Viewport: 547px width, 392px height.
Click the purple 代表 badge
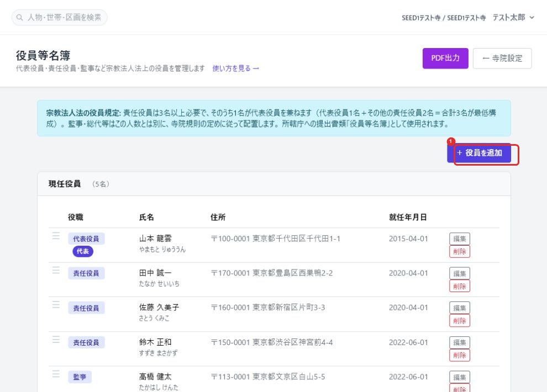pos(83,251)
